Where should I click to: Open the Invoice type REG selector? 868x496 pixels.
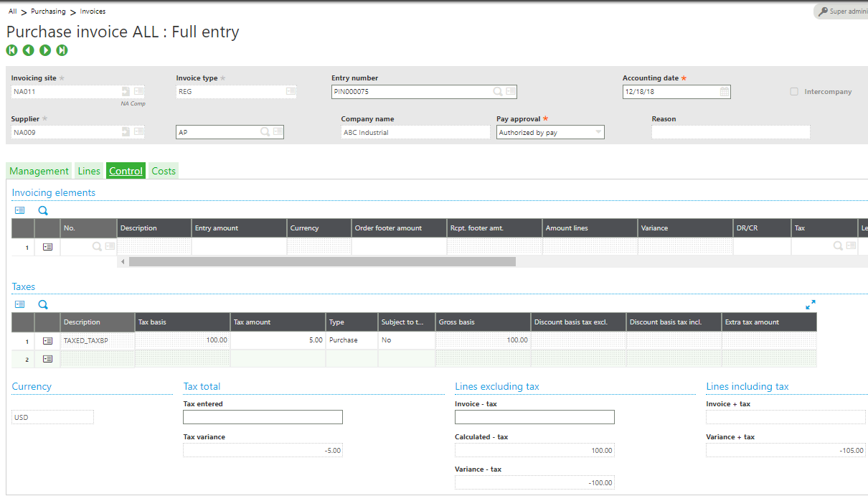tap(291, 91)
